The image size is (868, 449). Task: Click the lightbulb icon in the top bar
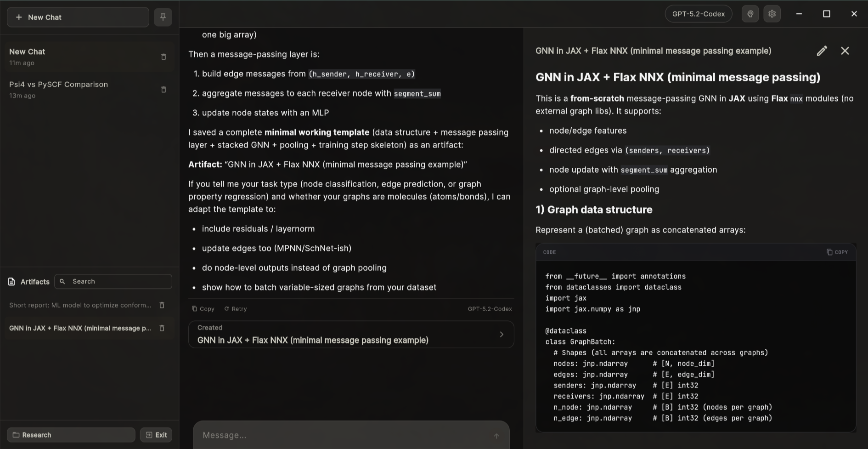[x=750, y=14]
